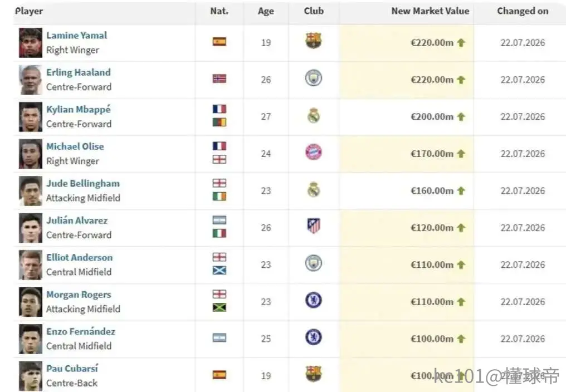Click Pau Cubarsí portrait thumbnail
This screenshot has width=566, height=392.
30,376
